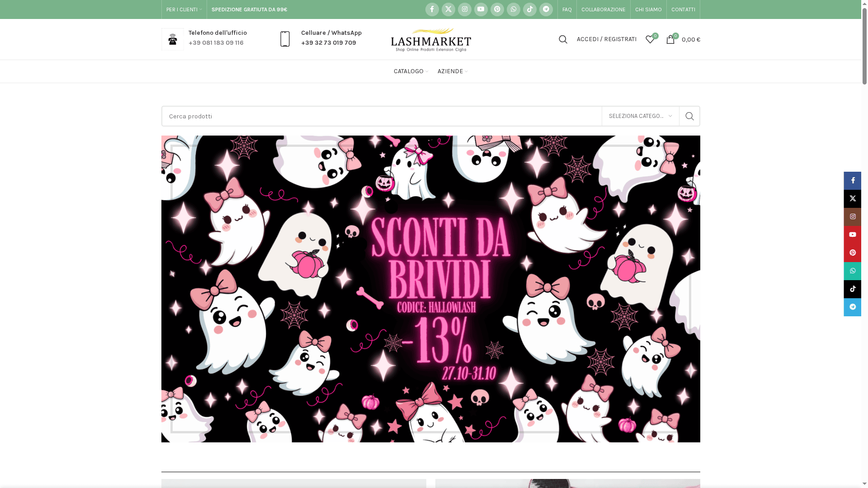Image resolution: width=868 pixels, height=488 pixels.
Task: Open the Instagram icon in the top bar
Action: pyautogui.click(x=465, y=9)
